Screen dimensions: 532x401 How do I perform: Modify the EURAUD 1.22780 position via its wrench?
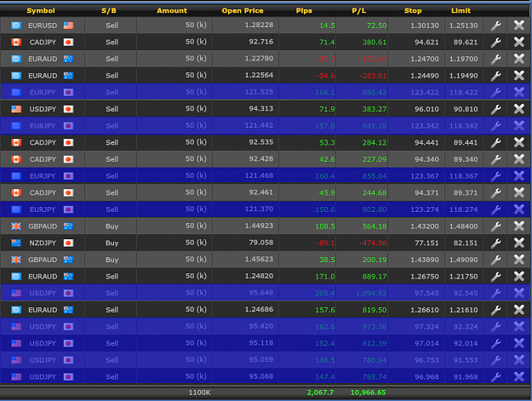point(495,59)
